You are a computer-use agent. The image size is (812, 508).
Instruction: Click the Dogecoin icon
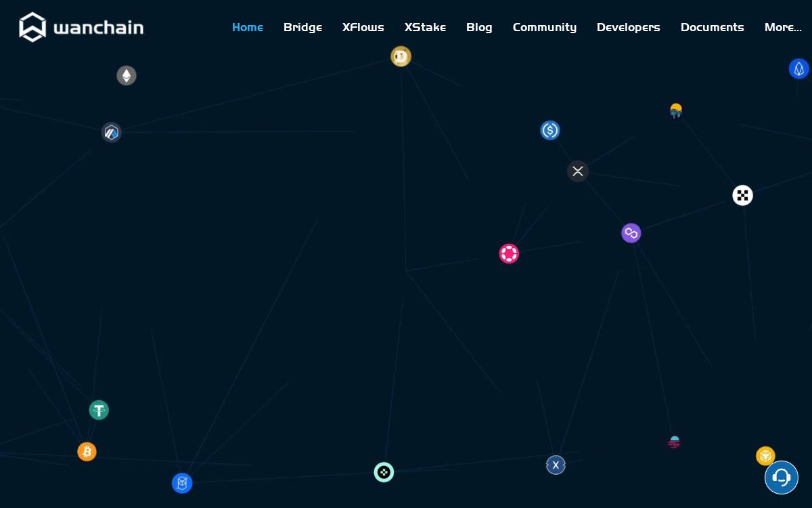click(401, 56)
